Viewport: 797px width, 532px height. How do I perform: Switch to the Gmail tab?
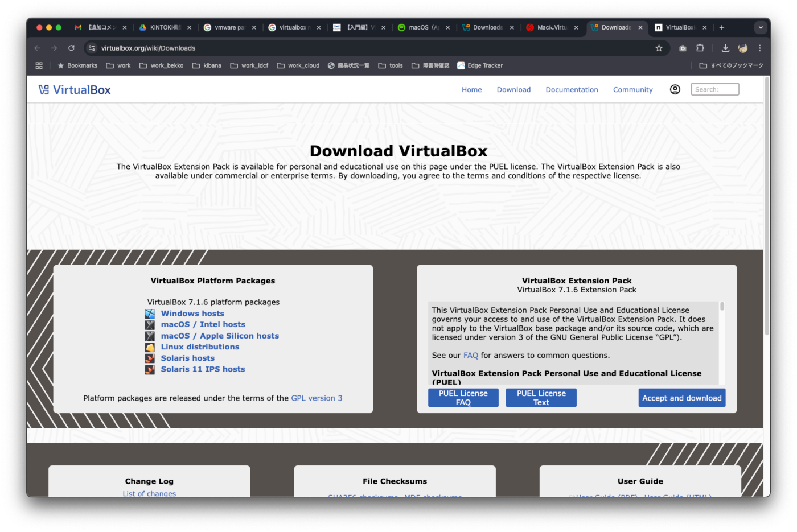101,27
